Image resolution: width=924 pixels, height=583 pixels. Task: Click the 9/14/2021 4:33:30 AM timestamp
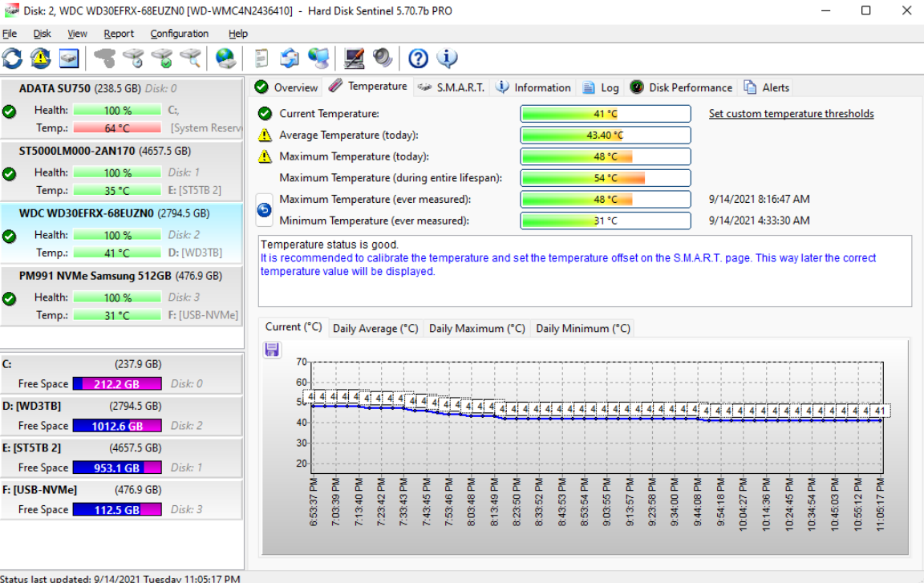759,221
